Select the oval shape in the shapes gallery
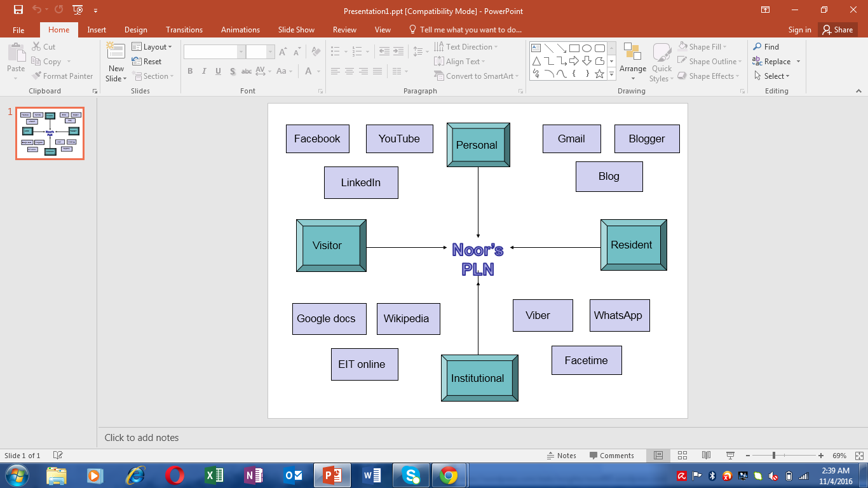This screenshot has width=868, height=488. click(587, 48)
